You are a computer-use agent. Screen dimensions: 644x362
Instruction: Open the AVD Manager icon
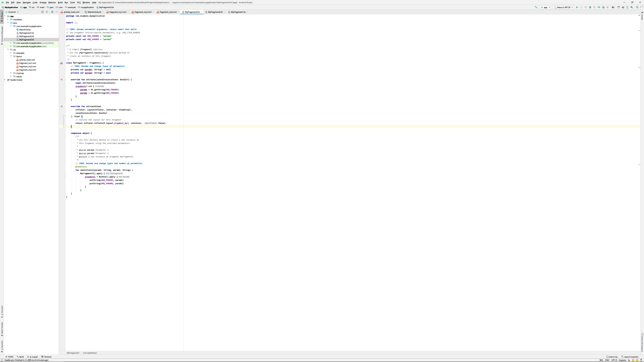pos(627,7)
